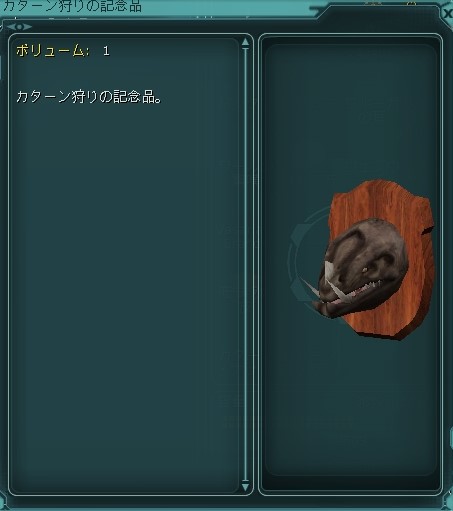Select the yellow ボリューム: label
The width and height of the screenshot is (453, 511).
pyautogui.click(x=53, y=51)
